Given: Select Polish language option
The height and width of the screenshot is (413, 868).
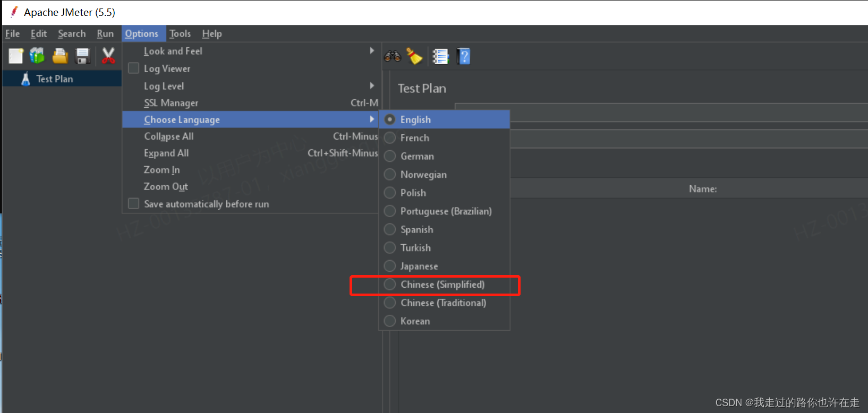Looking at the screenshot, I should 445,193.
